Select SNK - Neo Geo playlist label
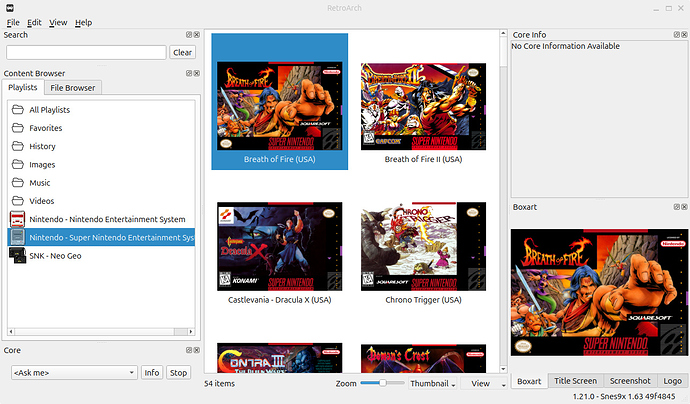690x404 pixels. (55, 256)
